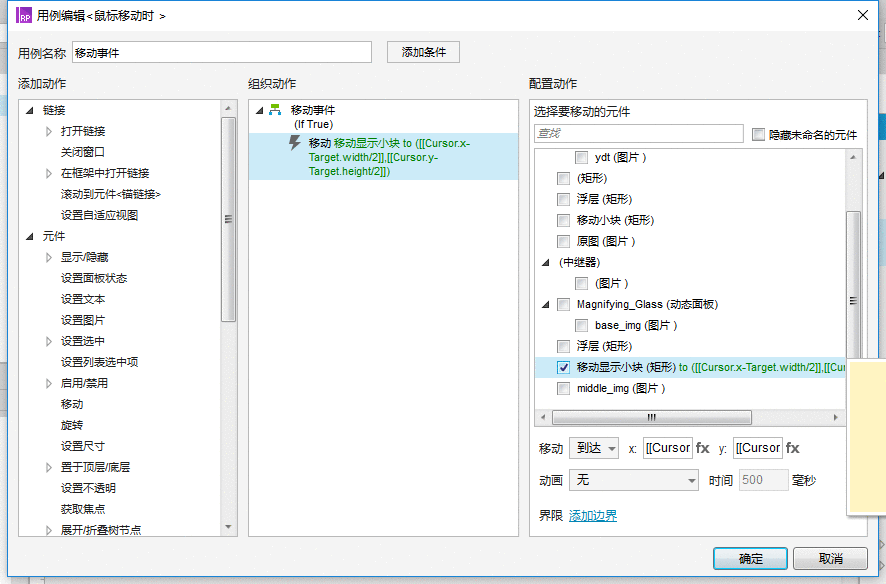Viewport: 886px width, 584px height.
Task: Uncheck the 移动显示小块 (矩形) checkbox
Action: (563, 368)
